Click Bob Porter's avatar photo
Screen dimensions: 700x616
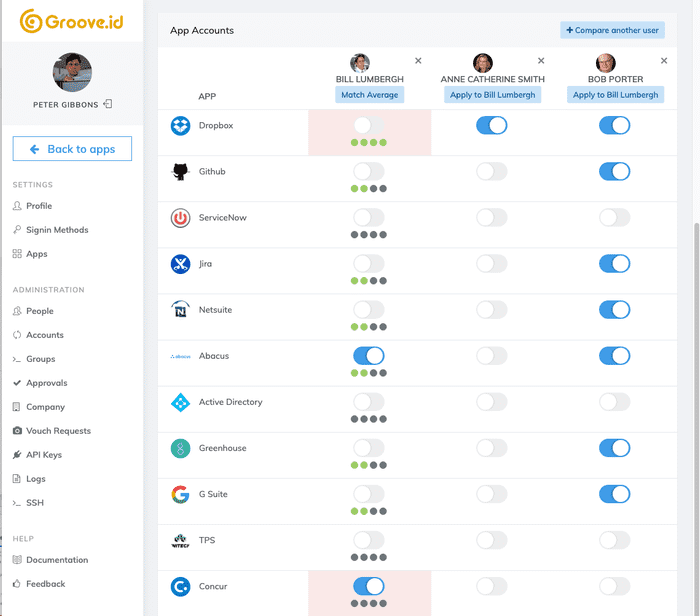coord(605,63)
